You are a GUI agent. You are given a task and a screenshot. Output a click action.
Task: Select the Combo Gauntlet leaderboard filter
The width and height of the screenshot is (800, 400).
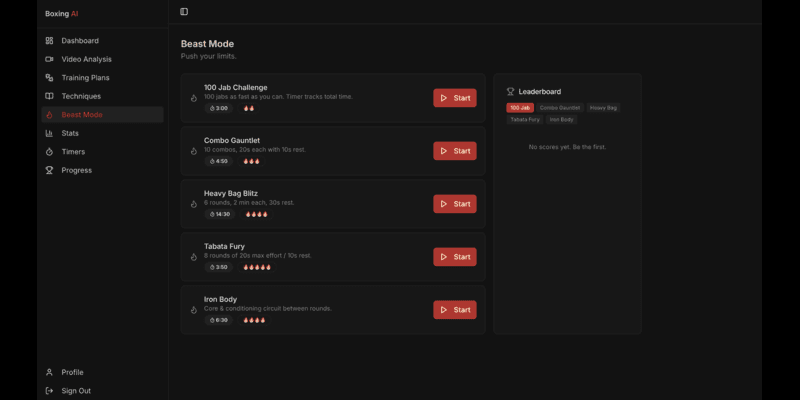tap(560, 107)
